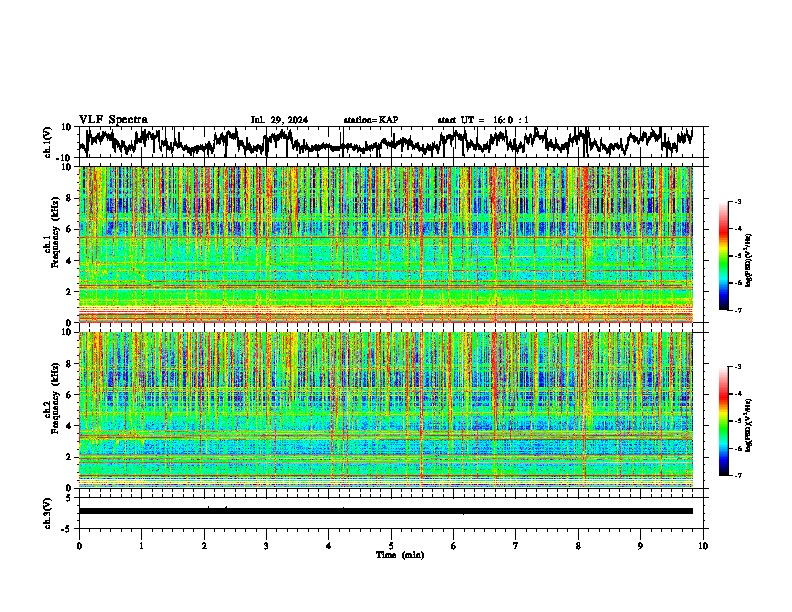Click the "VLF Spectra" plot title
The width and height of the screenshot is (792, 612).
coord(113,120)
